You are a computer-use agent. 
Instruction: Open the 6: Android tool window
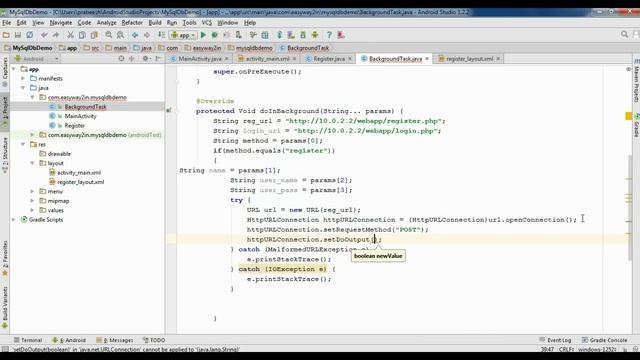click(69, 340)
